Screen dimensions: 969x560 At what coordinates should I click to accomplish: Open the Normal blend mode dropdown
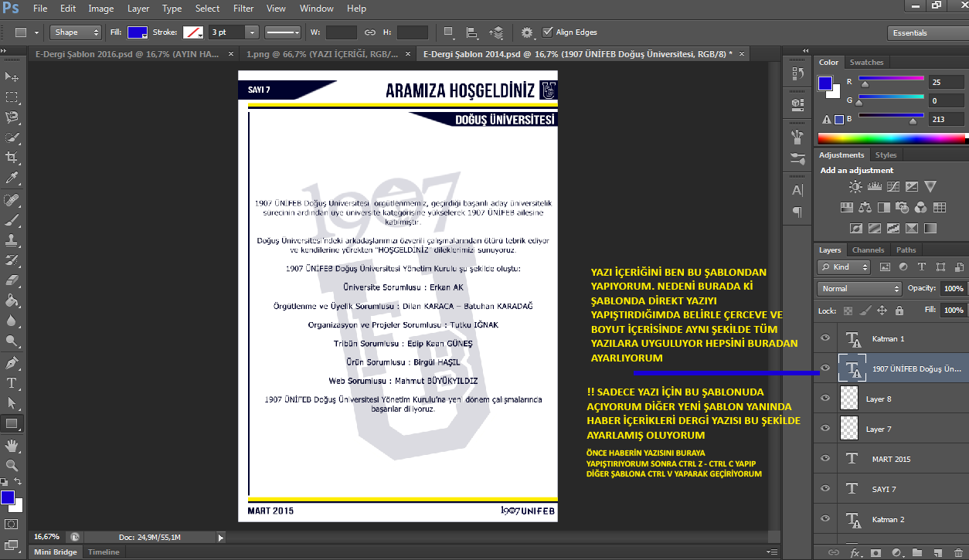pos(860,288)
